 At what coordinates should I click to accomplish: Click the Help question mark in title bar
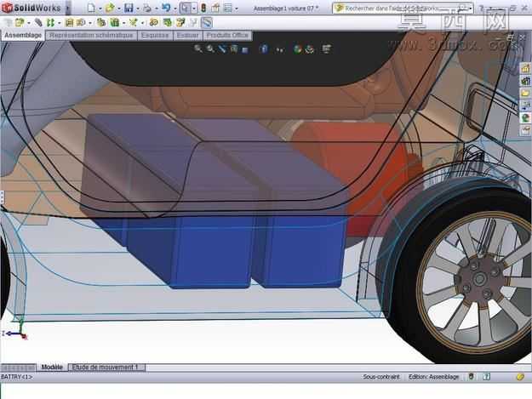click(481, 9)
